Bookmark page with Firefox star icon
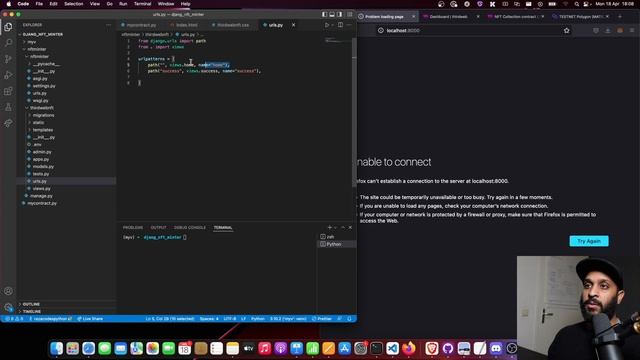Viewport: 640px width, 360px height. 567,31
